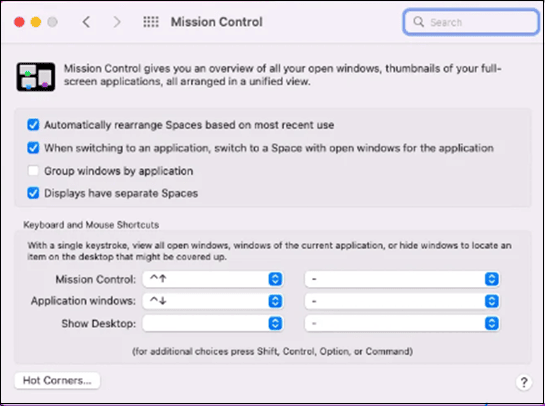Click the Mission Control window title
The width and height of the screenshot is (545, 406).
click(217, 22)
